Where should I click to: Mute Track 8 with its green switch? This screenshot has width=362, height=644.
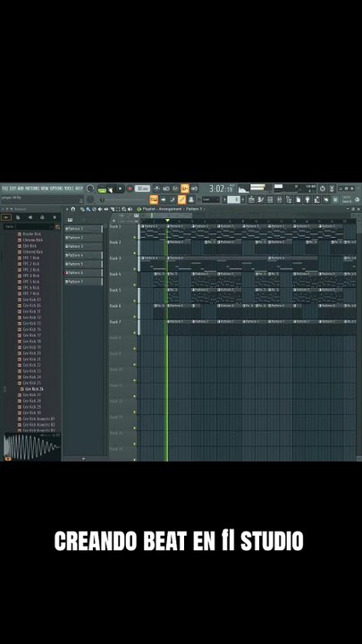pyautogui.click(x=135, y=349)
